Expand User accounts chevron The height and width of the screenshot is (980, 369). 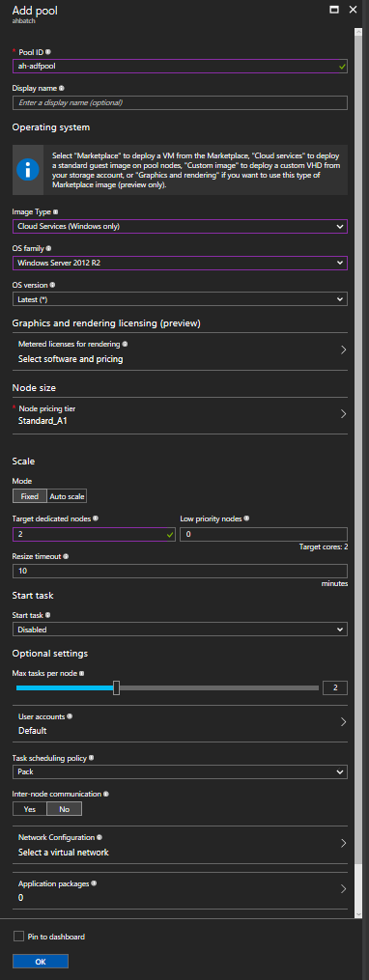click(x=343, y=722)
